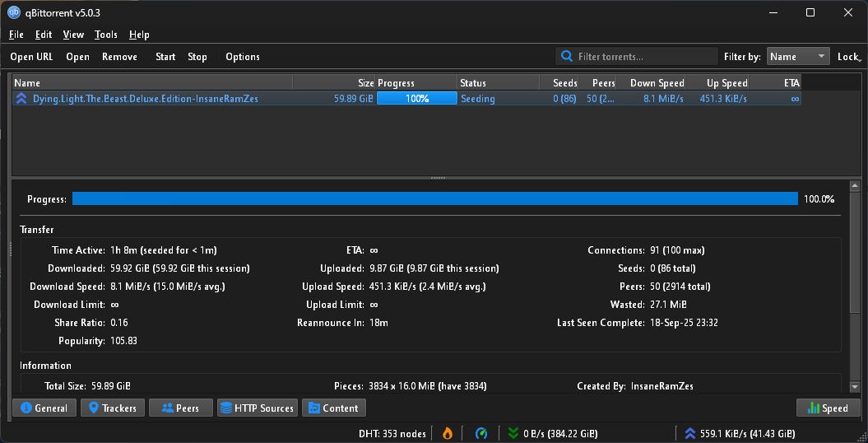Image resolution: width=868 pixels, height=443 pixels.
Task: Click the 59.89 GiB size cell in torrent row
Action: [353, 99]
